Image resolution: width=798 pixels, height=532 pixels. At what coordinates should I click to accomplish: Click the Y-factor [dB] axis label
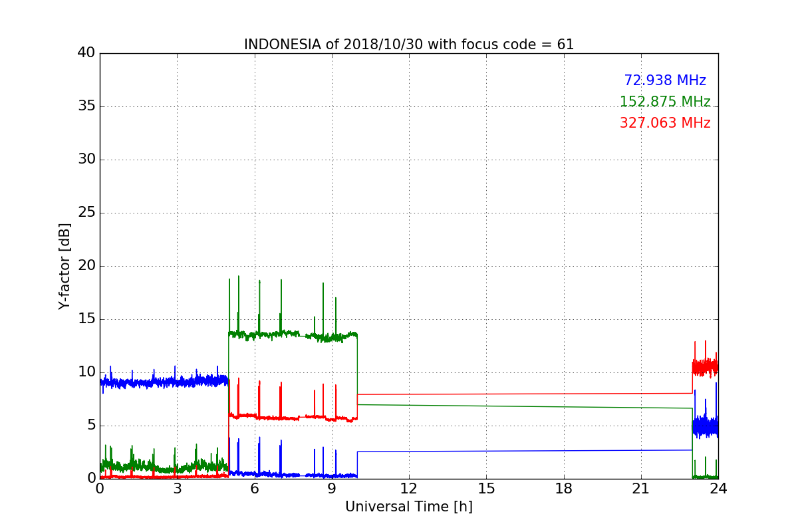pyautogui.click(x=65, y=266)
